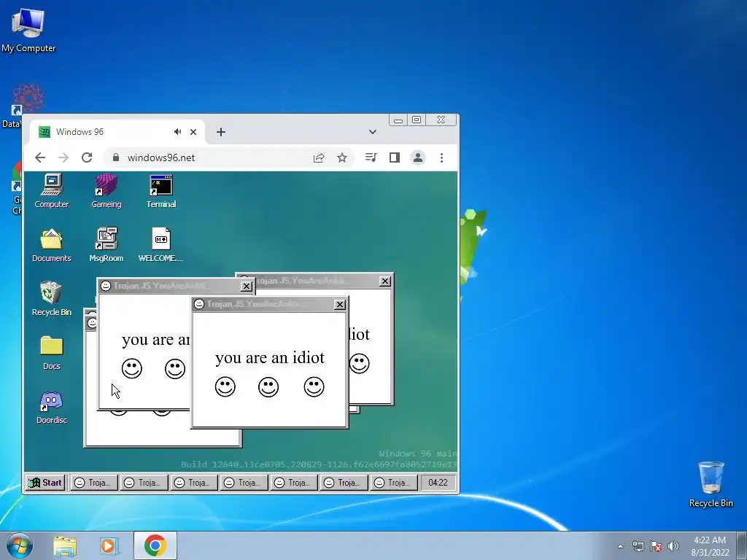Image resolution: width=747 pixels, height=560 pixels.
Task: Reload the windows96.net page
Action: pyautogui.click(x=87, y=157)
